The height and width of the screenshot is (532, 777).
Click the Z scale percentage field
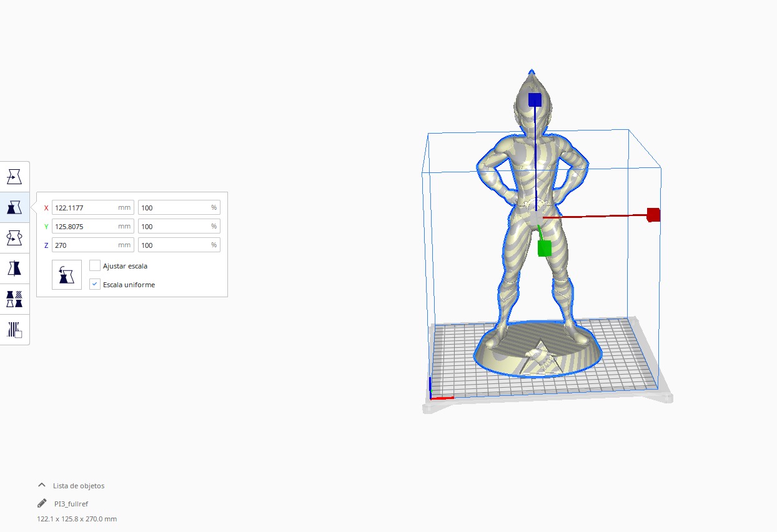tap(179, 245)
